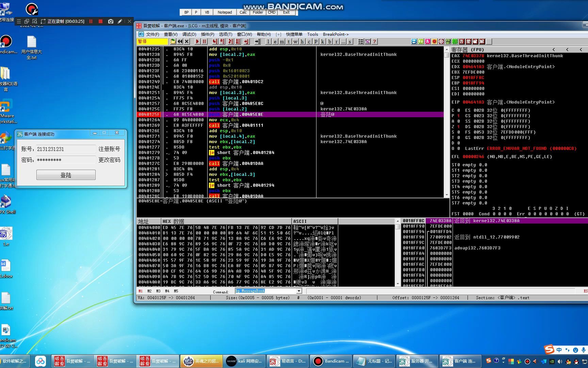Click the red Run program play icon
The width and height of the screenshot is (588, 368).
coord(197,42)
